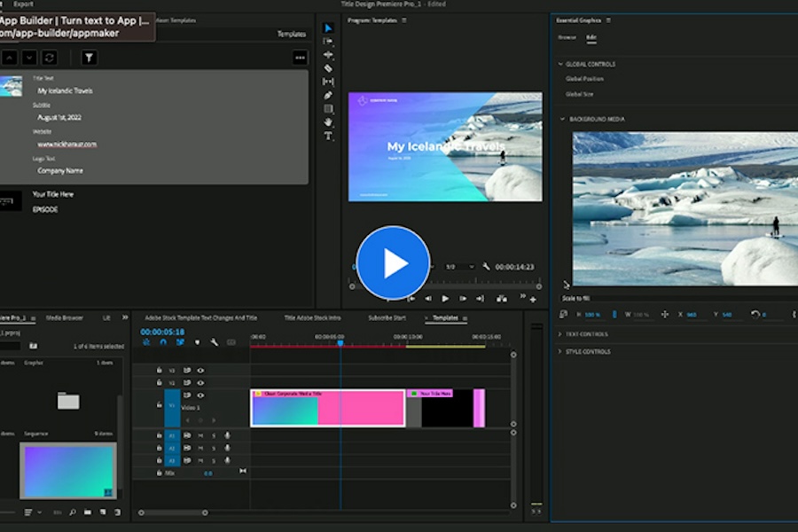This screenshot has height=532, width=798.
Task: Collapse the Background Media section
Action: [x=562, y=119]
